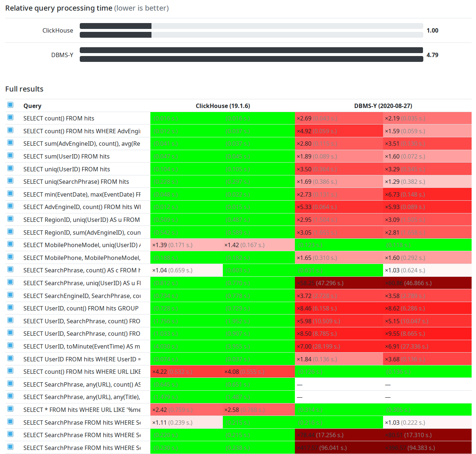
Task: Uncheck the "SELECT UserID, count() FROM hits GROUP" checkbox
Action: point(10,308)
